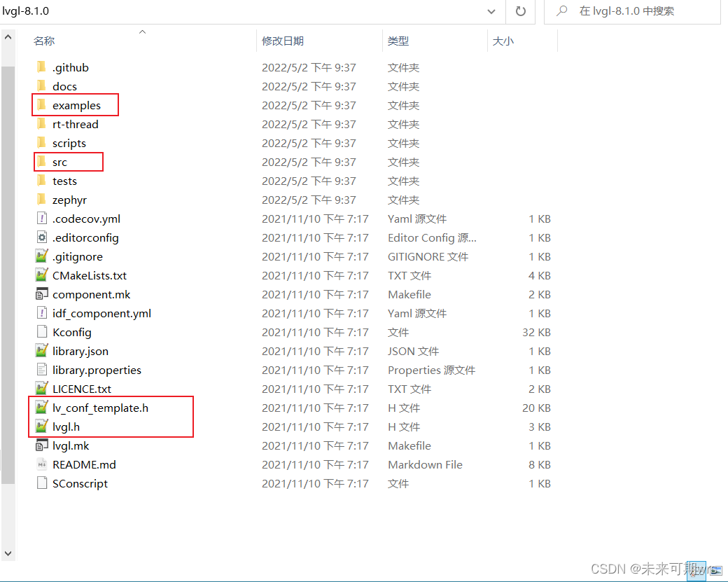Select the component.mk file name
728x582 pixels.
pos(92,294)
